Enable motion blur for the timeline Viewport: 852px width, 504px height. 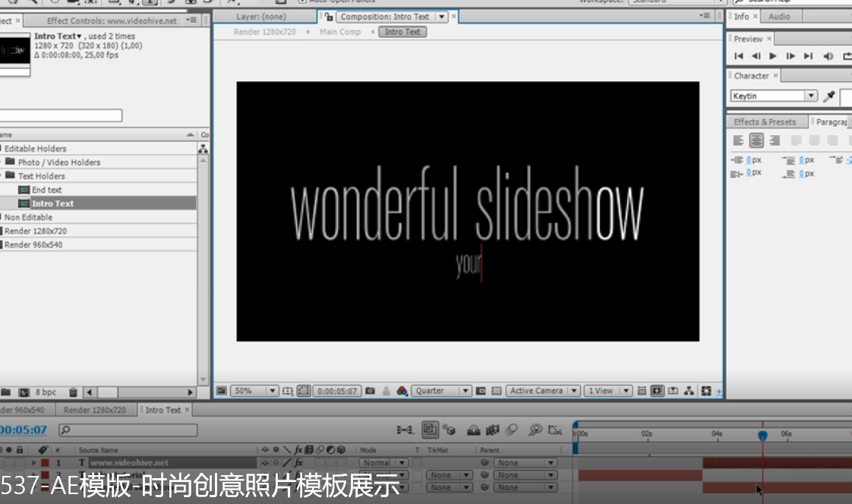coord(511,430)
